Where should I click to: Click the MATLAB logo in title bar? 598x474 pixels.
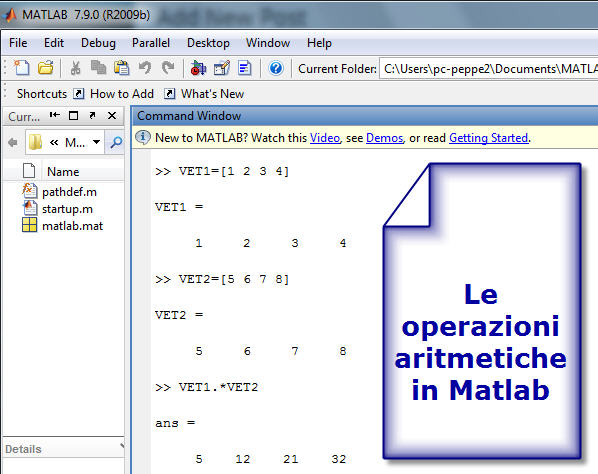coord(10,15)
